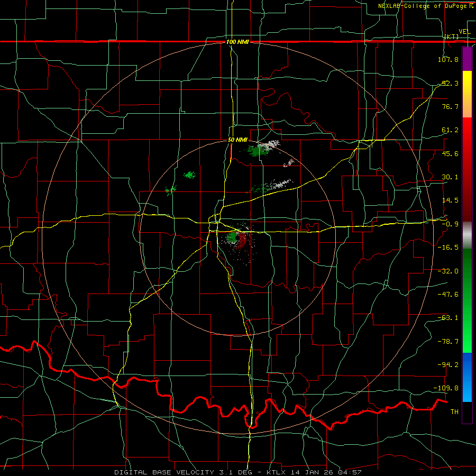The height and width of the screenshot is (476, 476).
Task: Click the VEL legend title
Action: (464, 32)
